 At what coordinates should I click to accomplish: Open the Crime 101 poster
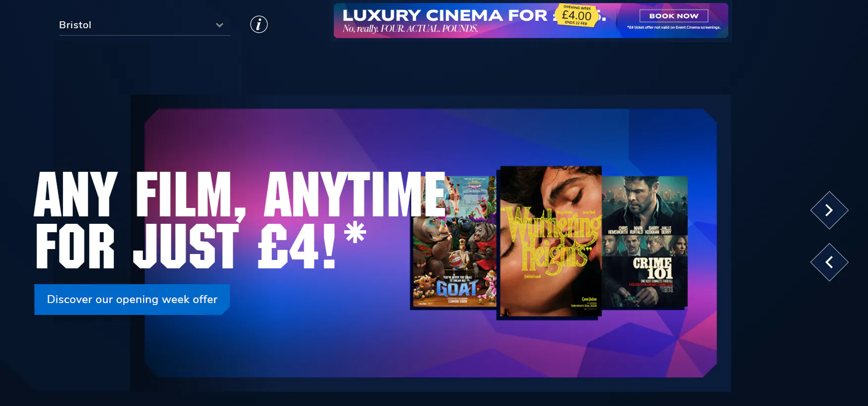click(645, 242)
